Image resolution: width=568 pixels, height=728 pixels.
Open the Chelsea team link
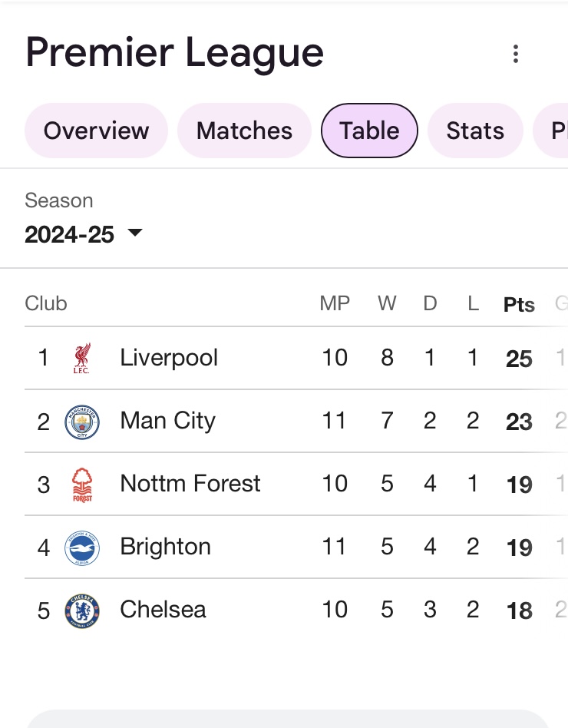tap(163, 610)
